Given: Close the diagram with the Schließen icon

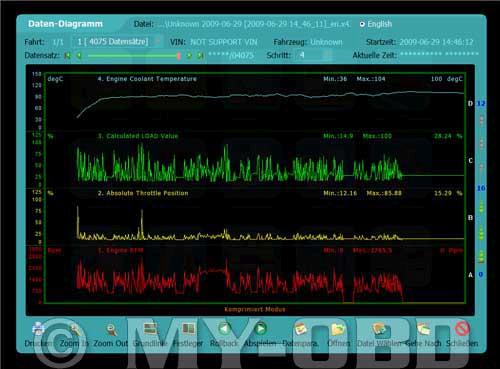Looking at the screenshot, I should [463, 329].
